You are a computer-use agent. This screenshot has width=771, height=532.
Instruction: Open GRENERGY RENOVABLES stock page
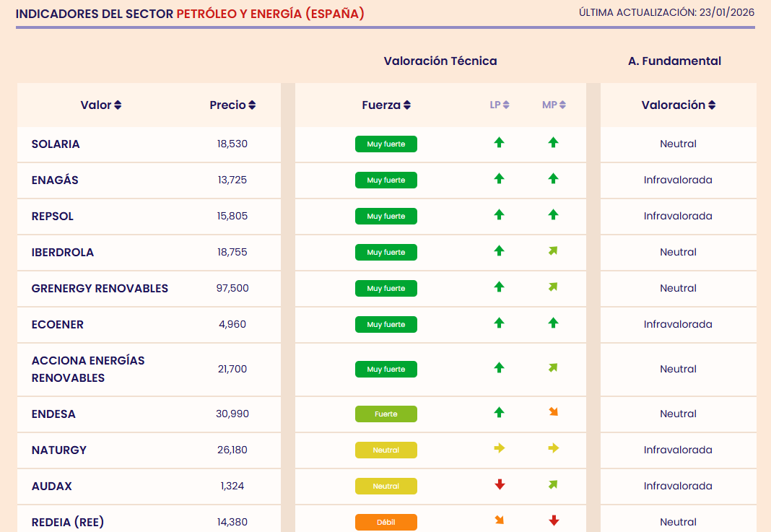click(x=100, y=289)
